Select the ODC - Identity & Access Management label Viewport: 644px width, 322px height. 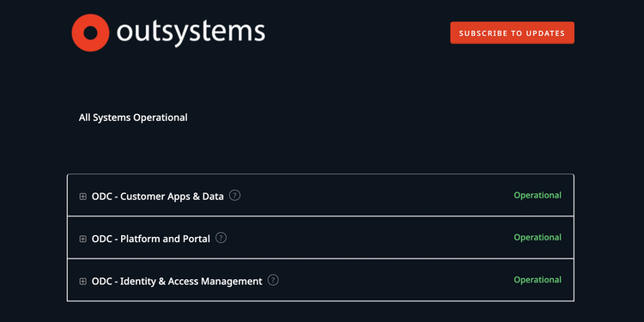pos(177,282)
